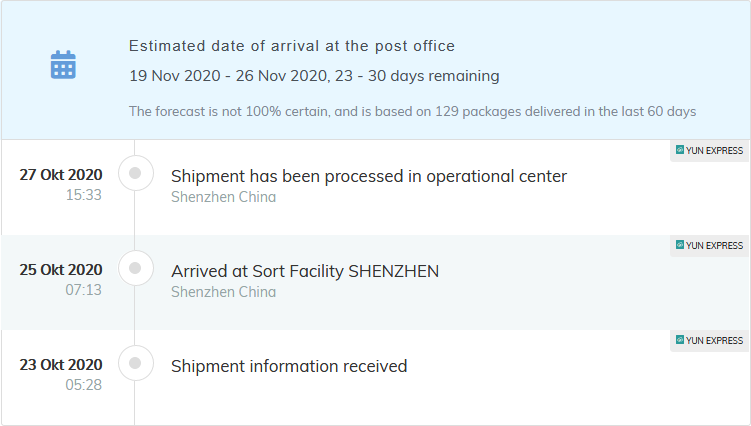This screenshot has height=426, width=751.
Task: Click the 23 Okt timeline marker circle
Action: (135, 363)
